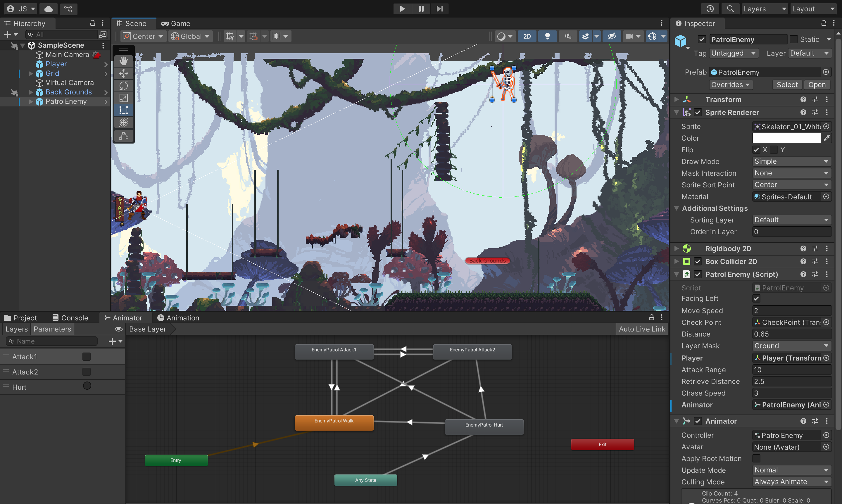
Task: Select the Hand tool in Scene toolbar
Action: click(x=123, y=61)
